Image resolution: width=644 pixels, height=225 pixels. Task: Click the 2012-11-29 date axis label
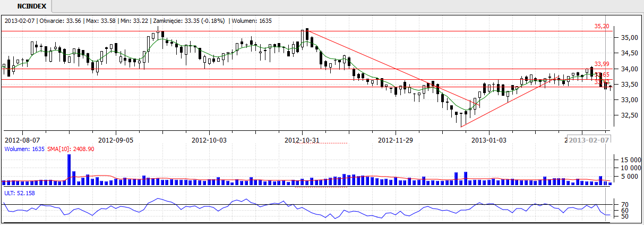coord(396,140)
